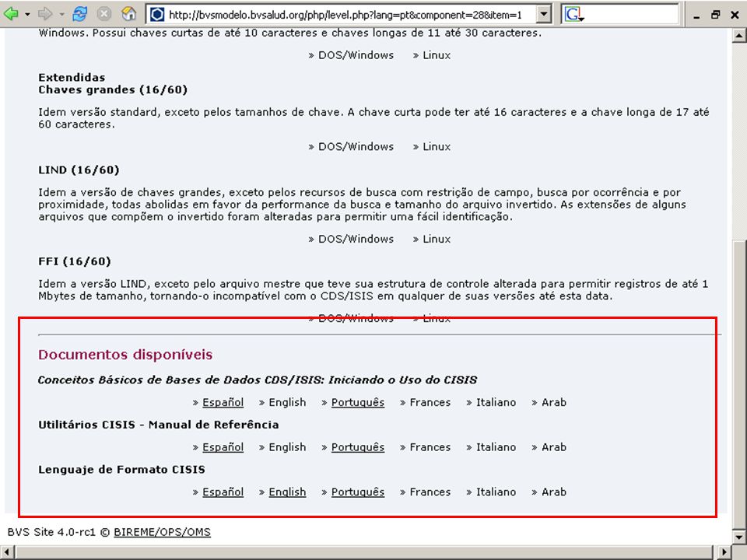Viewport: 747px width, 560px height.
Task: Click the vertical scrollbar up arrow
Action: pos(739,35)
